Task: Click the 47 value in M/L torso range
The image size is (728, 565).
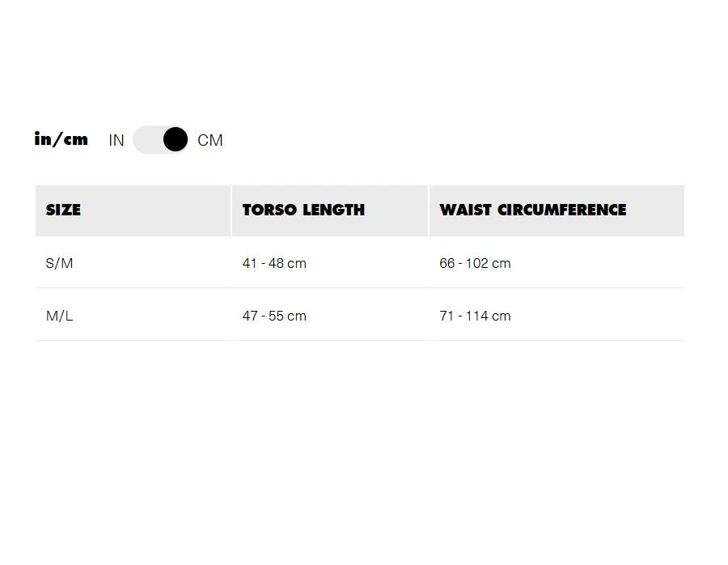Action: [249, 316]
